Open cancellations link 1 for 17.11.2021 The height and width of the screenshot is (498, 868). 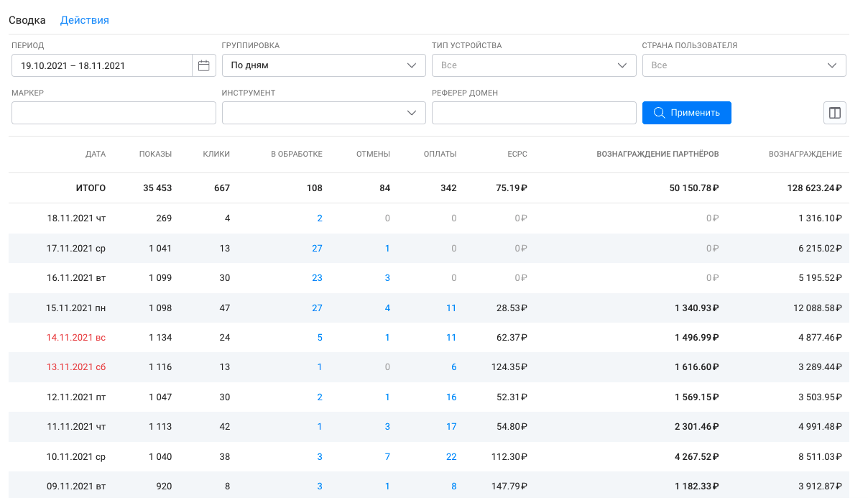coord(387,249)
